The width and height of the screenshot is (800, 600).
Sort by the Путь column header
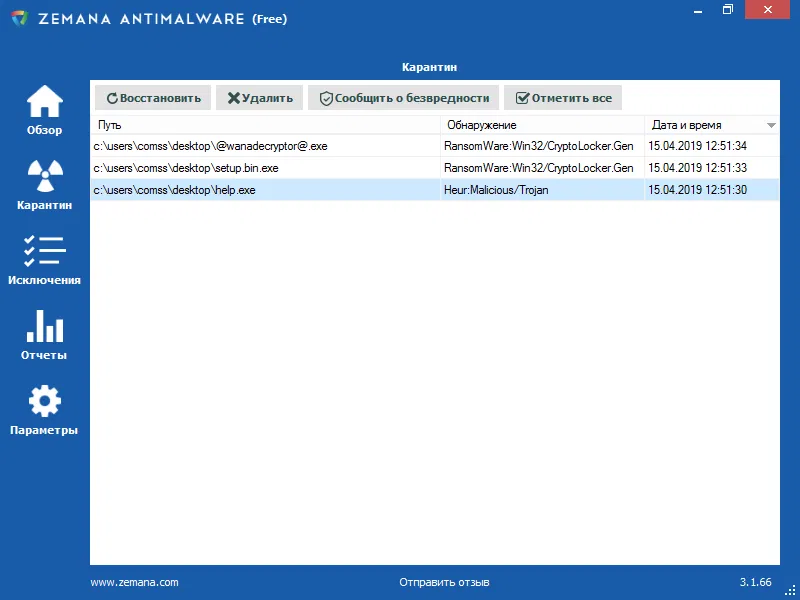[265, 125]
